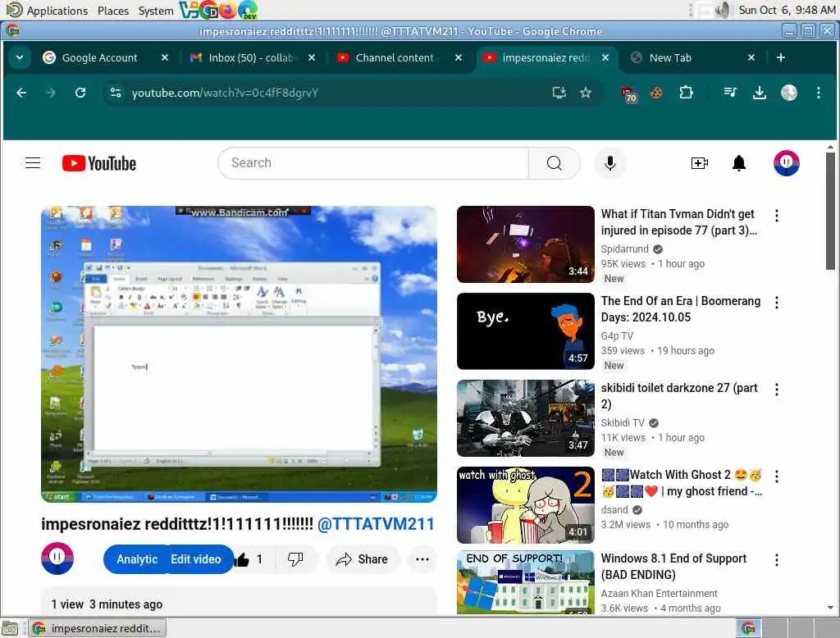Click the show desktop icon in bottom panel
Image resolution: width=840 pixels, height=638 pixels.
click(10, 628)
